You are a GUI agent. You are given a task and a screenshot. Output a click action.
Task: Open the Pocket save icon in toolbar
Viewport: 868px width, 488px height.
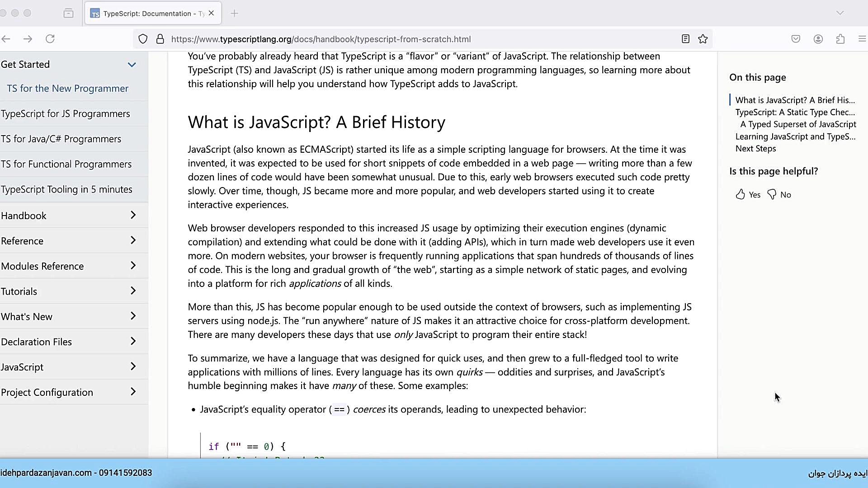[x=796, y=39]
